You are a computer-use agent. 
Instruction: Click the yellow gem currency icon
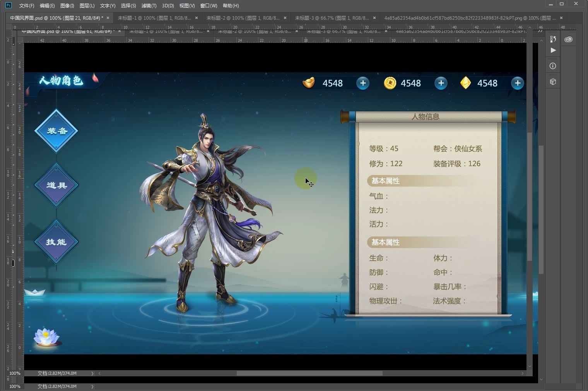point(466,83)
